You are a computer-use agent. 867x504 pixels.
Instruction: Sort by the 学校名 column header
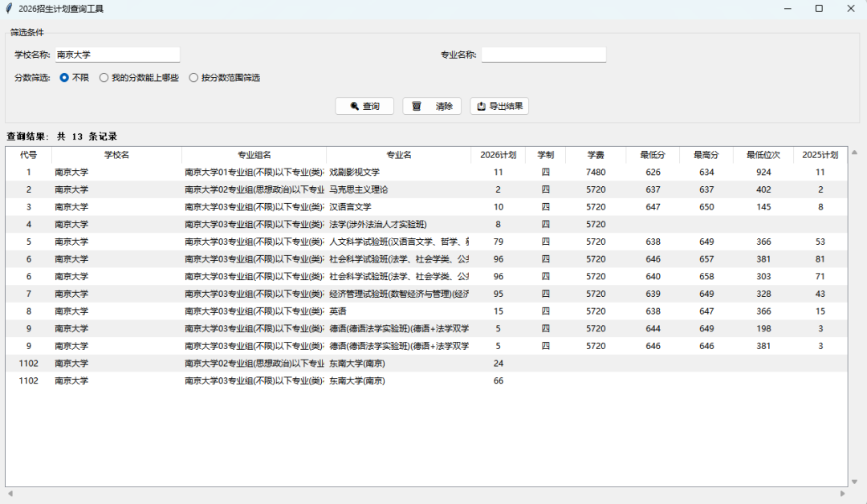coord(116,155)
